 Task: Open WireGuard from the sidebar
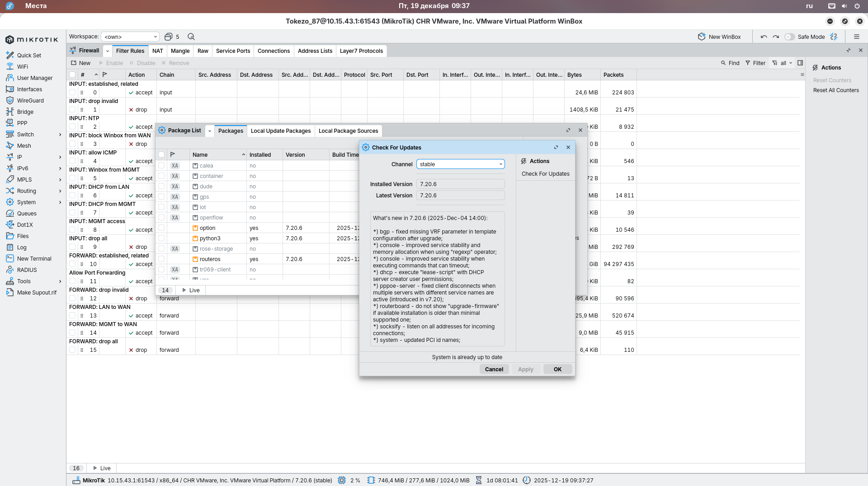tap(30, 100)
